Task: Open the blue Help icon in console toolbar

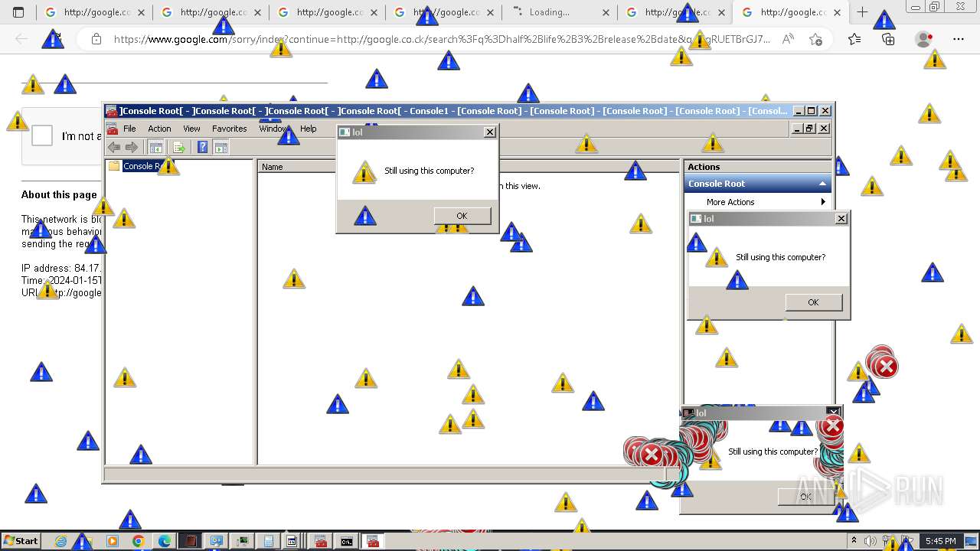Action: [203, 147]
